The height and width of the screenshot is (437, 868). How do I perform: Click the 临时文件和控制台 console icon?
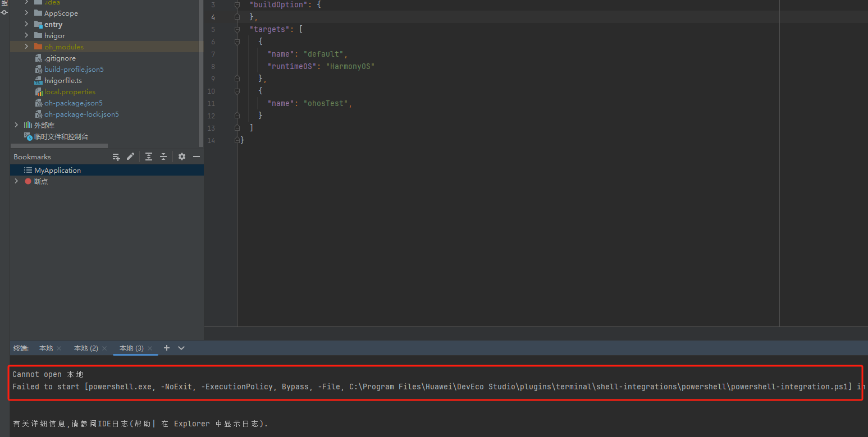click(x=28, y=136)
